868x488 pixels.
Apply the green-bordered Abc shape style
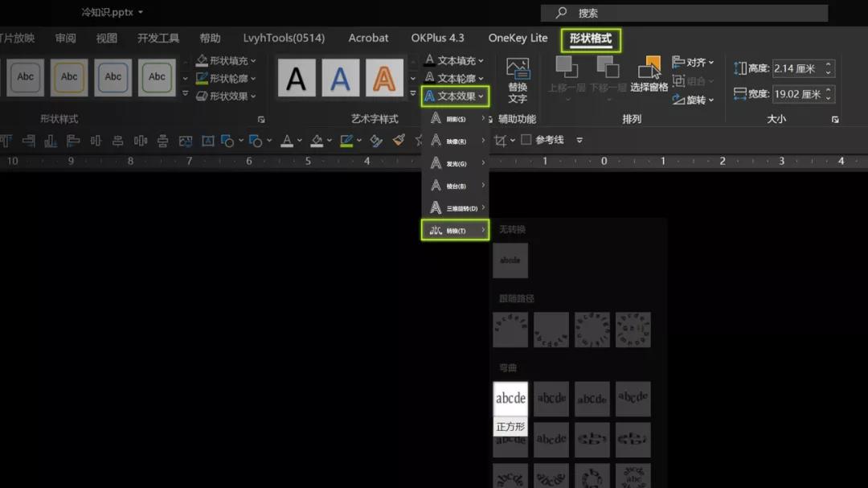click(157, 77)
